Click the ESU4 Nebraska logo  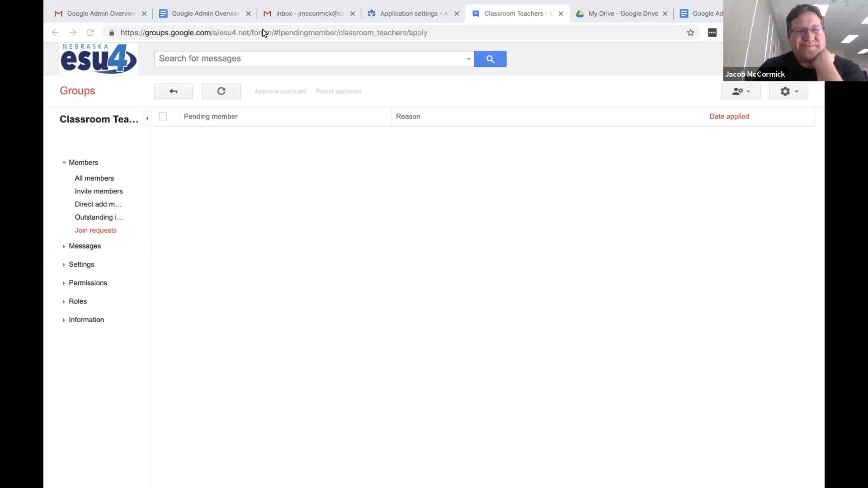tap(99, 59)
